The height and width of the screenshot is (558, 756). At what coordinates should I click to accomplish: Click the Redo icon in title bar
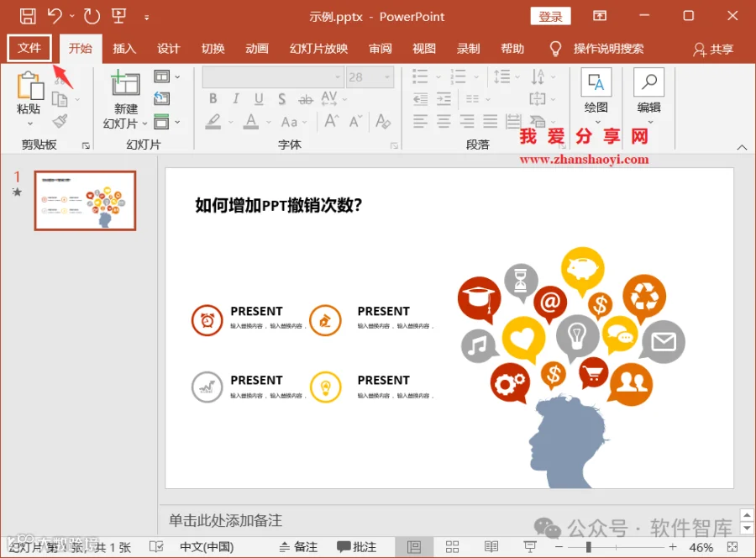click(92, 16)
